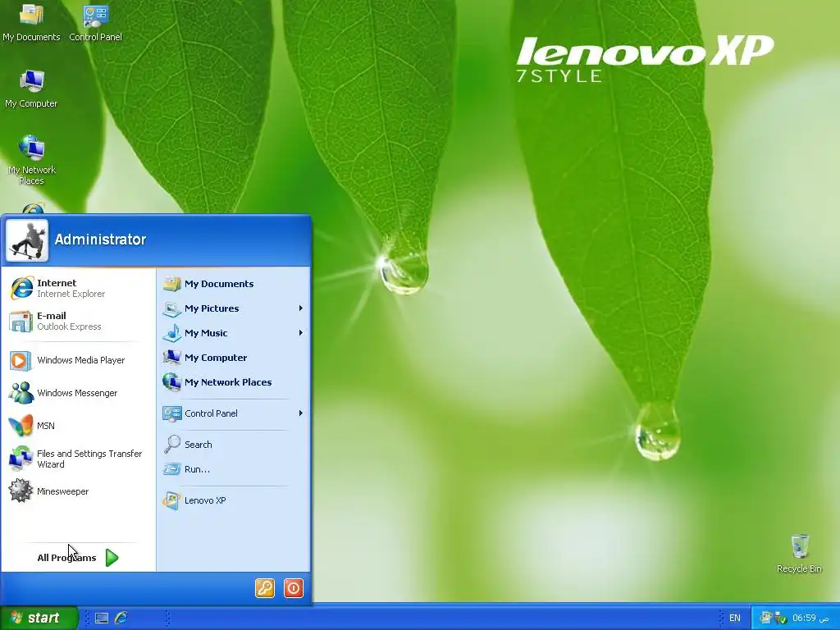The width and height of the screenshot is (840, 630).
Task: Open My Documents in Start menu
Action: point(233,283)
